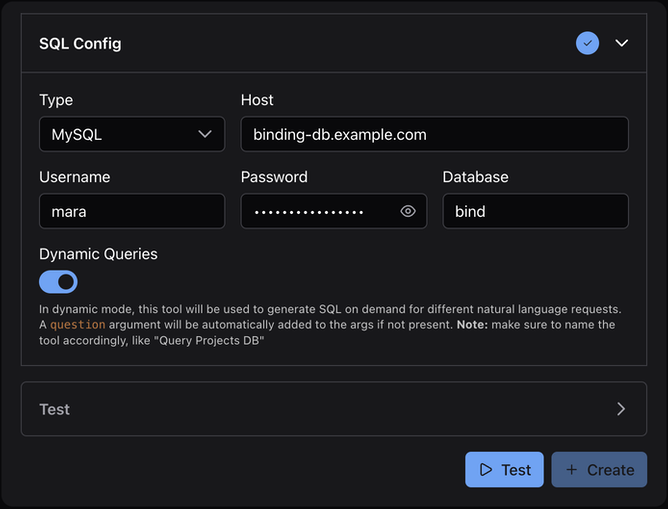Show password using the eye icon

point(408,211)
